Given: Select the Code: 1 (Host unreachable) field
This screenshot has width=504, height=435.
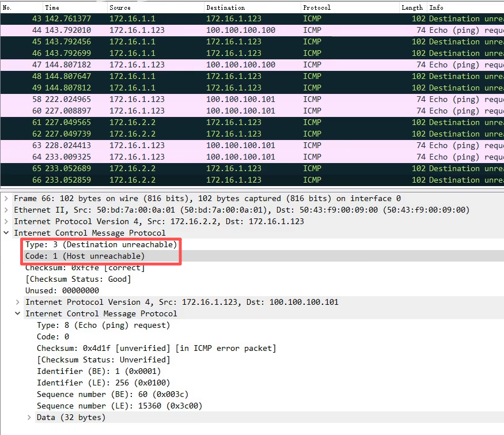Looking at the screenshot, I should (x=85, y=256).
